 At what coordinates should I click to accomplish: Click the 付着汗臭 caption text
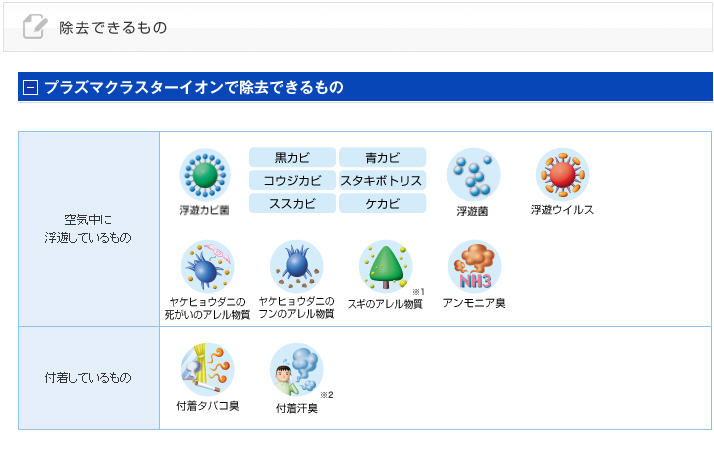click(297, 408)
